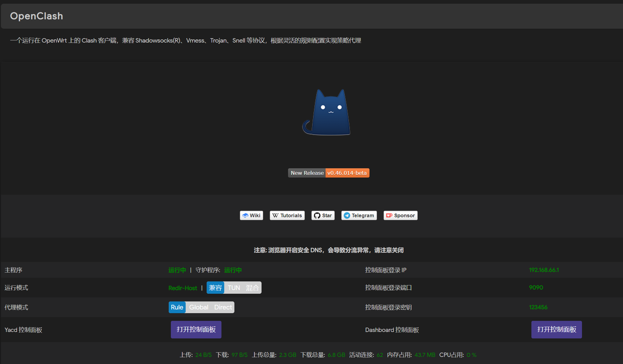
Task: Click the Dashboard 控制面板 row label
Action: (x=392, y=330)
